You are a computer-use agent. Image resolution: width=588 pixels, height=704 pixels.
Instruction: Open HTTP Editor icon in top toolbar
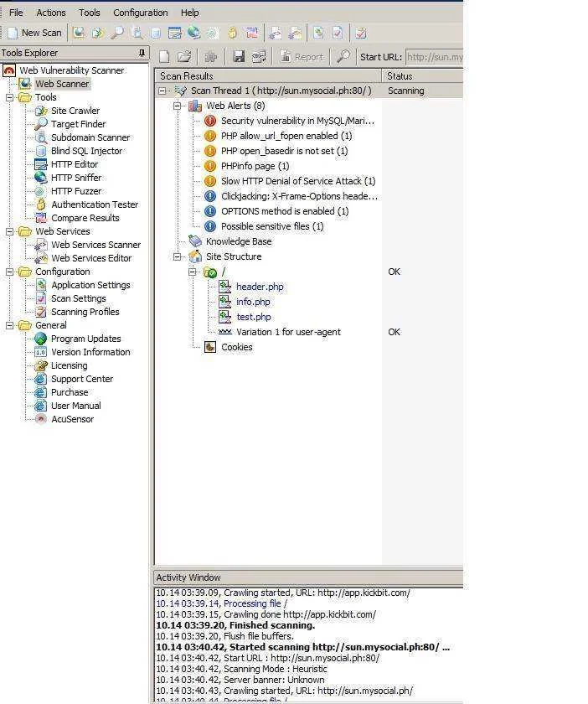click(x=174, y=33)
